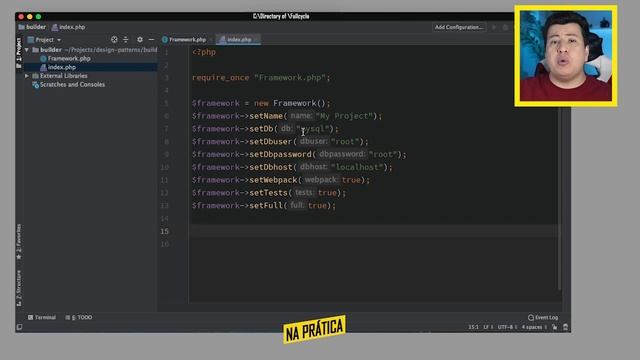
Task: Click the "localhost" string in code
Action: click(357, 167)
